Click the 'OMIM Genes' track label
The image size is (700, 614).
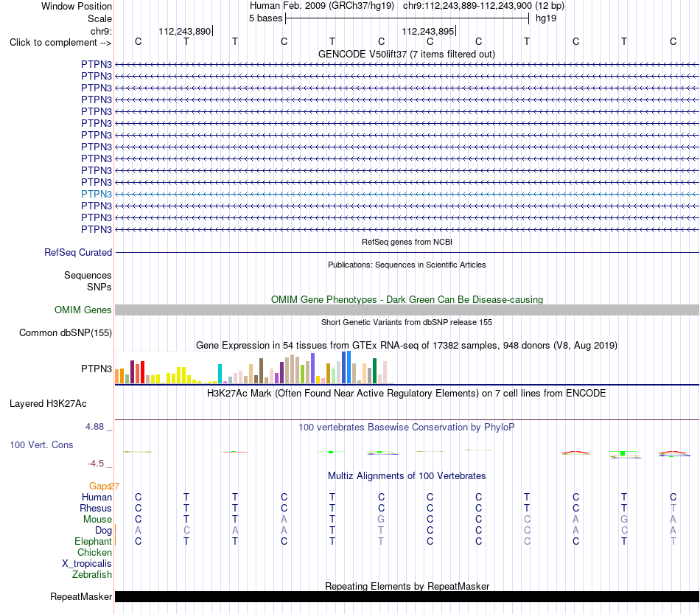(83, 310)
